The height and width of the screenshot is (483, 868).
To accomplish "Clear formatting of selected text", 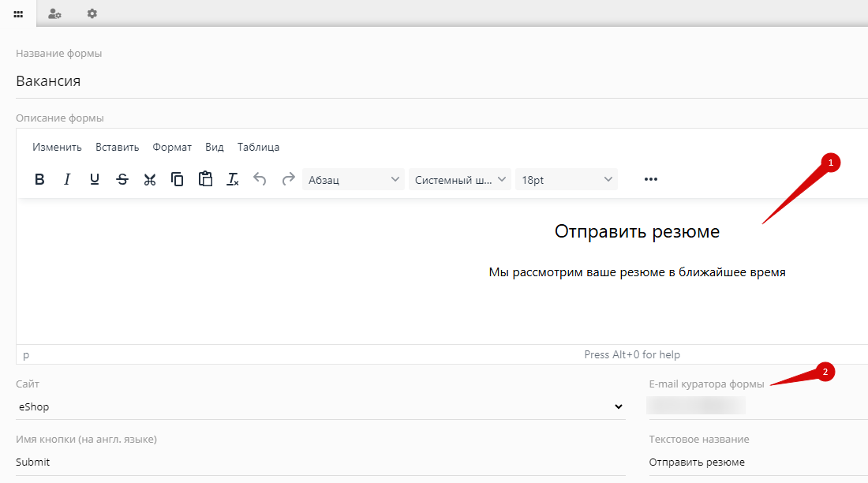I will pos(233,180).
